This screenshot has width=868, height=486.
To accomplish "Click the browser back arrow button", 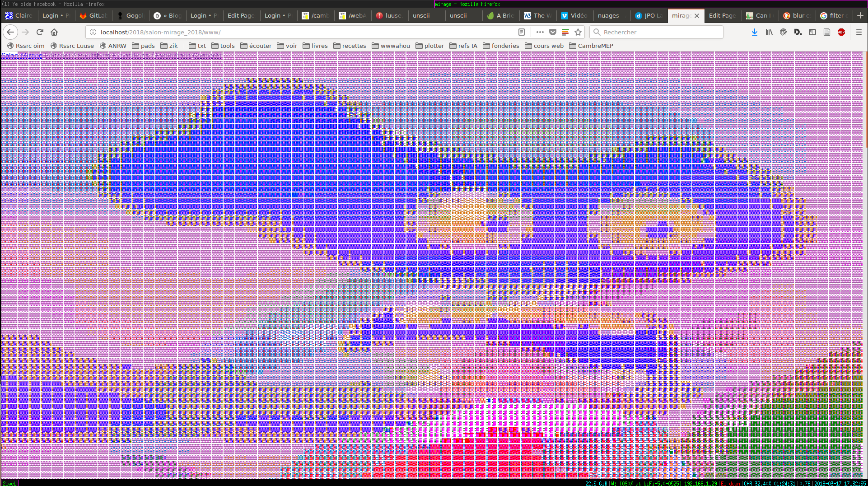I will [x=10, y=32].
